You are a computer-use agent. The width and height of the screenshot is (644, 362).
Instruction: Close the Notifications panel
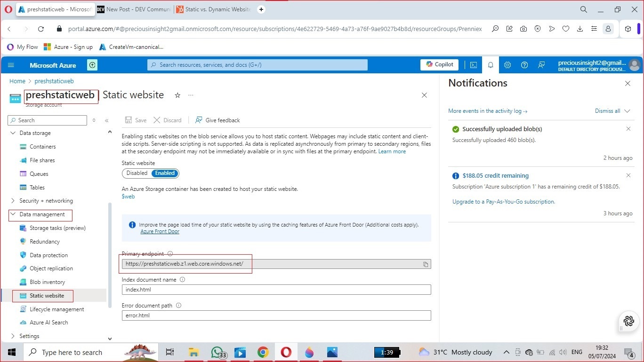click(x=628, y=84)
